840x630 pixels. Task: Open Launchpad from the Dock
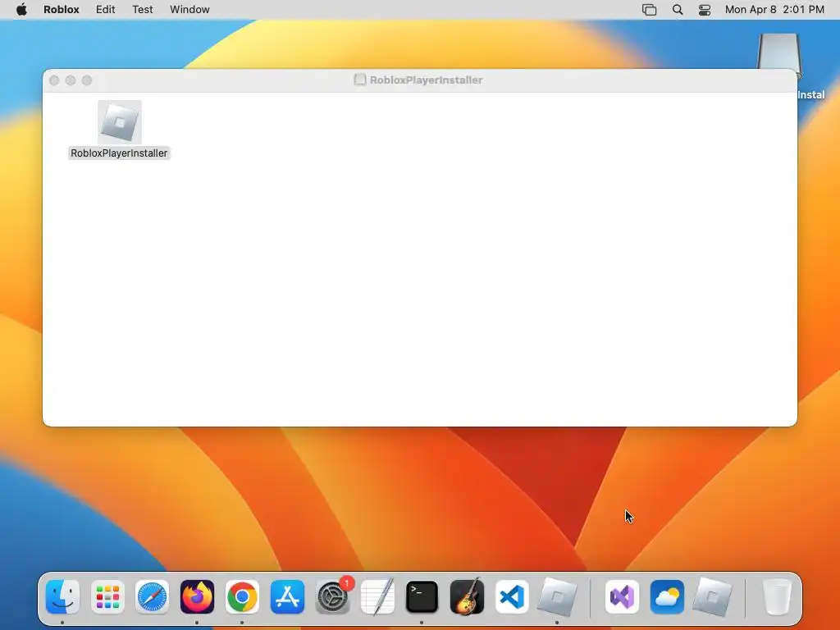click(107, 597)
